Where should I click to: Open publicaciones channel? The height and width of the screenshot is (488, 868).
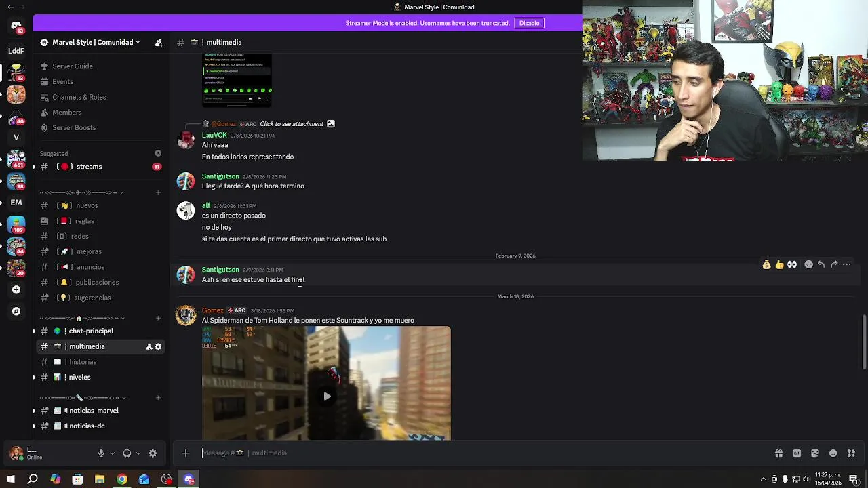coord(101,282)
